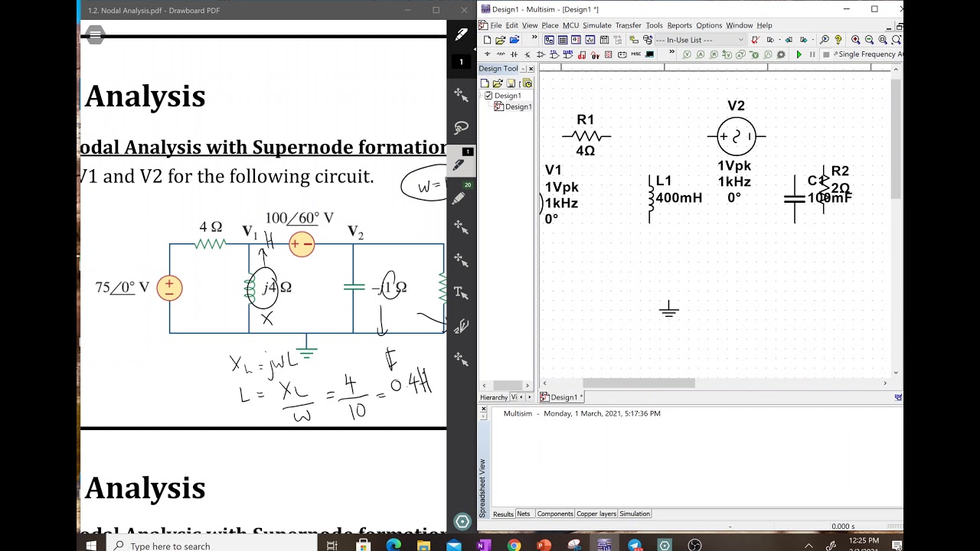Click the Drawboard circular settings button
This screenshot has height=551, width=980.
[462, 522]
